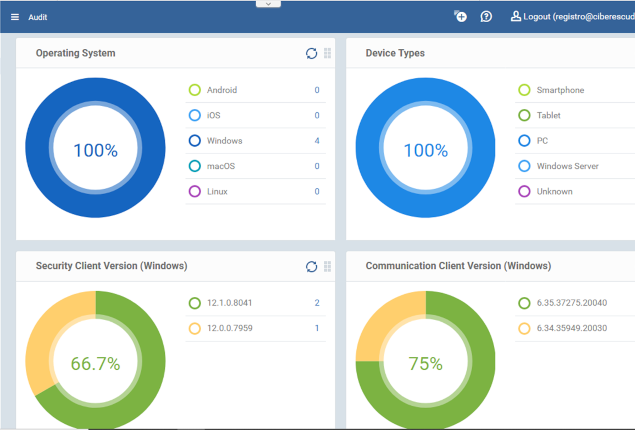Click the 12.0.0.7959 count 1
The height and width of the screenshot is (430, 635).
point(317,328)
